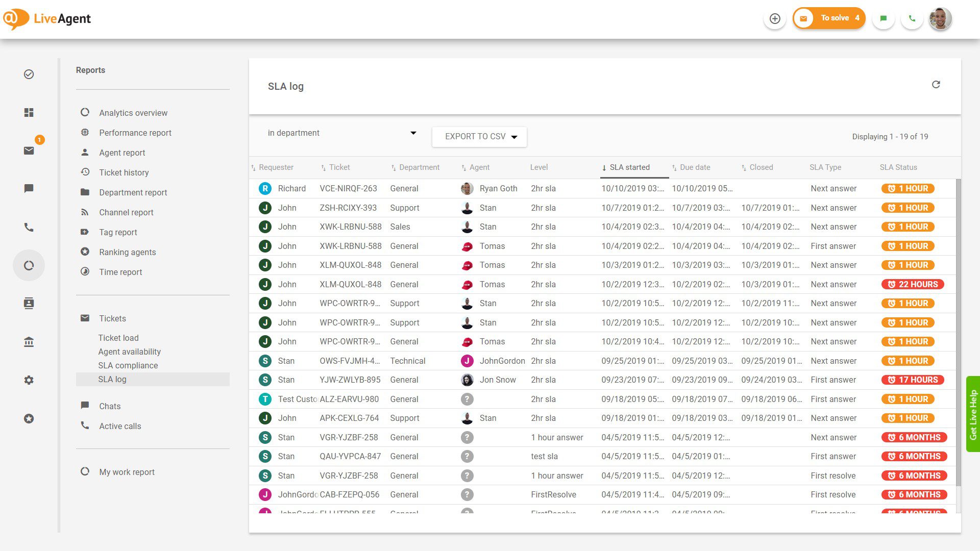Open the Contacts address book icon
Image resolution: width=980 pixels, height=551 pixels.
pos(29,303)
